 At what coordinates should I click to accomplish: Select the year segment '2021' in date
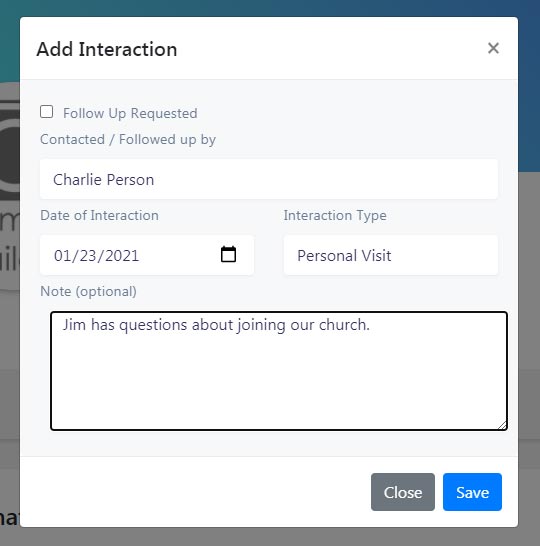click(x=122, y=256)
